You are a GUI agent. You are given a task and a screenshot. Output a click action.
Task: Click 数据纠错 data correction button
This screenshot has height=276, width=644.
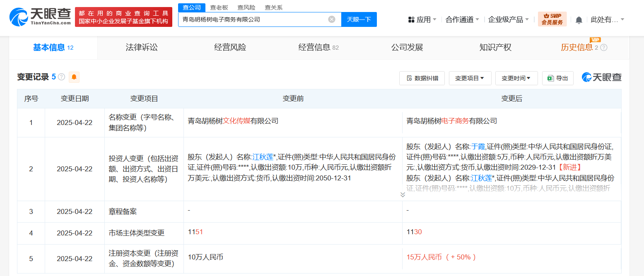click(x=422, y=78)
